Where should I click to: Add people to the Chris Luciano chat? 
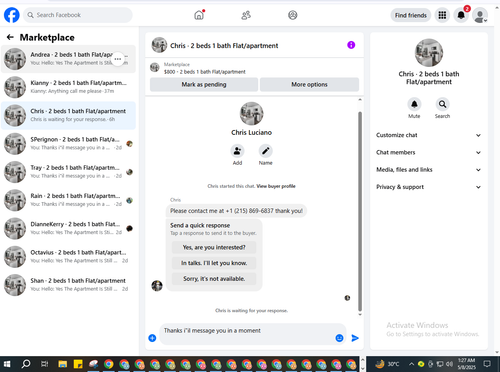tap(237, 151)
